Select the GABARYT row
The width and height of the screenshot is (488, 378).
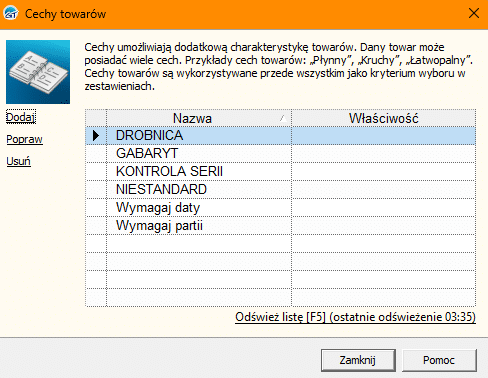[280, 154]
